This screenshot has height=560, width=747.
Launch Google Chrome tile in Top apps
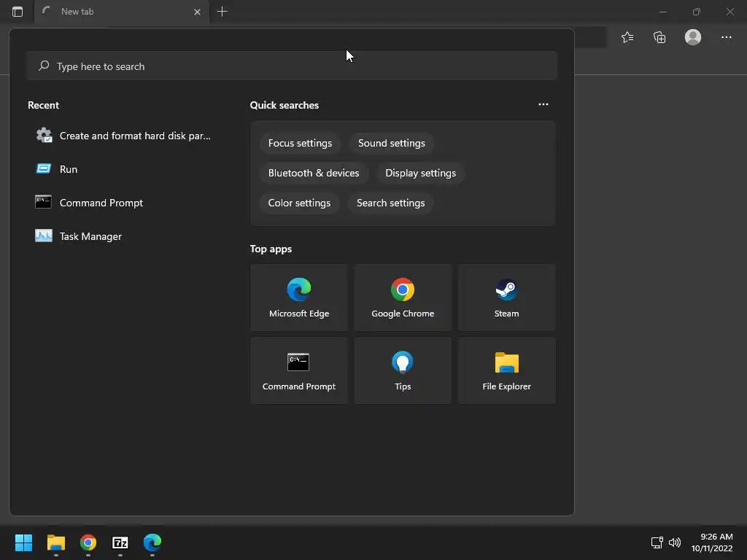click(x=403, y=297)
